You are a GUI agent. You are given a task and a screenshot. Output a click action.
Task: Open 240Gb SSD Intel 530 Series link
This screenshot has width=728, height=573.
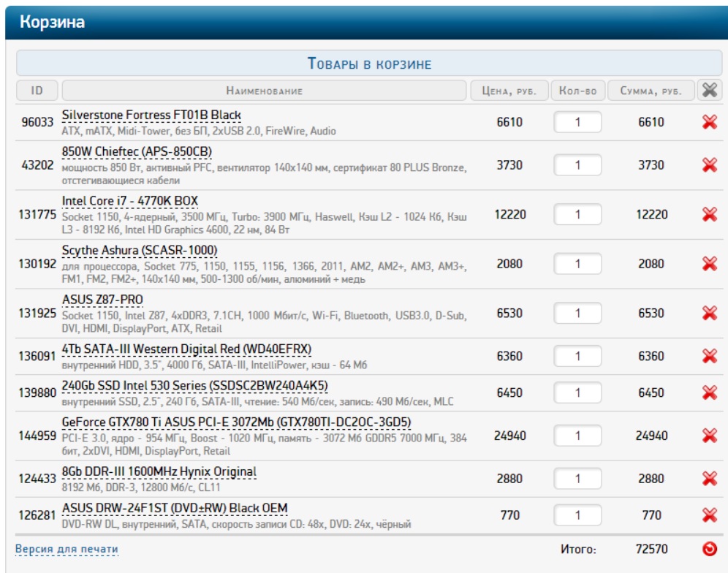pos(195,386)
